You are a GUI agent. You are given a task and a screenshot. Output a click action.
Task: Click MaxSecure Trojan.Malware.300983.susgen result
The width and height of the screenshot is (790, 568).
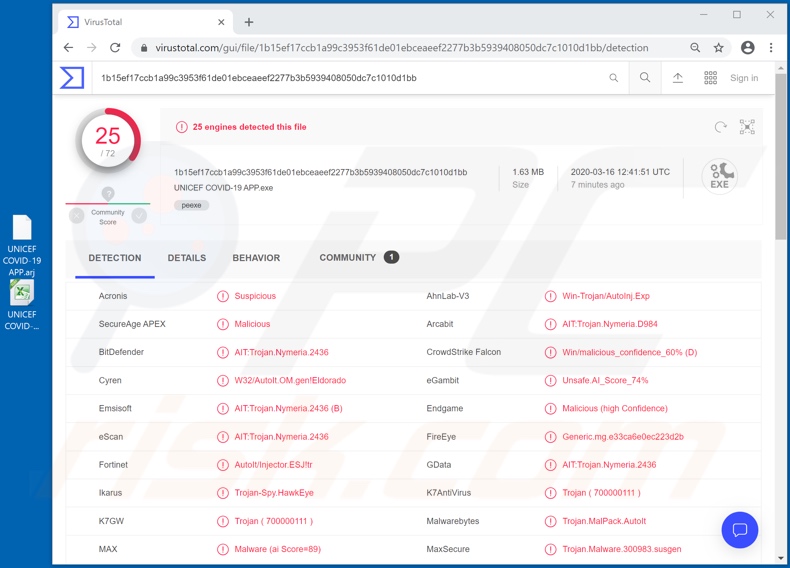click(622, 549)
